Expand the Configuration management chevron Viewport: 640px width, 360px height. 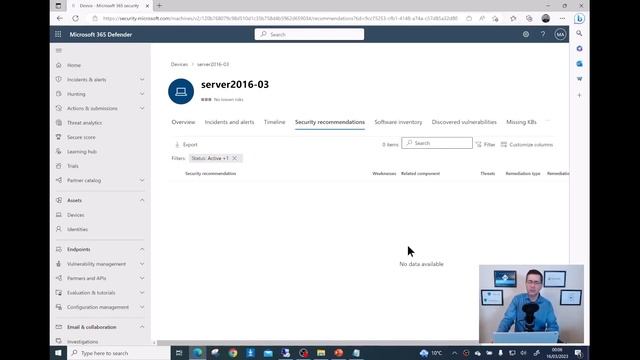tap(142, 307)
